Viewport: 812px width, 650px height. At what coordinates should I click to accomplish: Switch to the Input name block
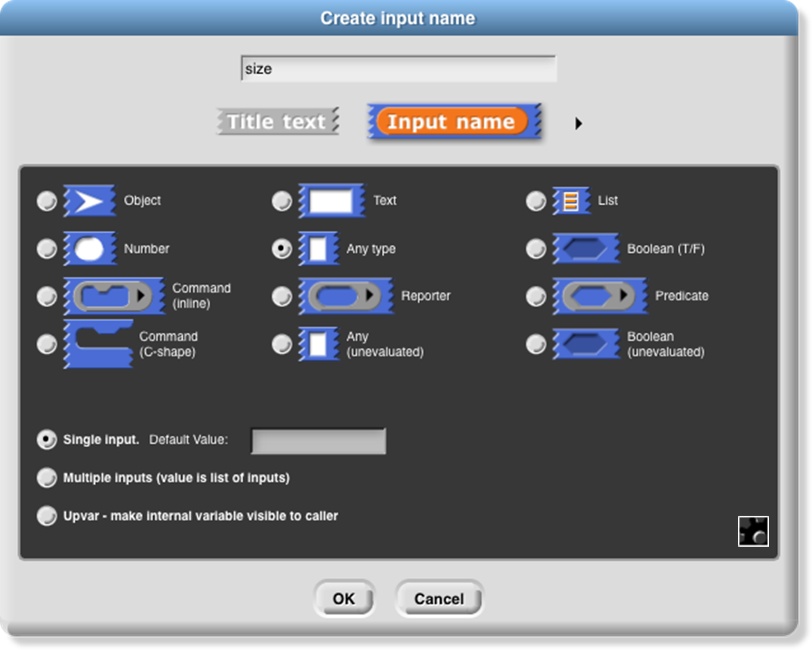tap(454, 121)
